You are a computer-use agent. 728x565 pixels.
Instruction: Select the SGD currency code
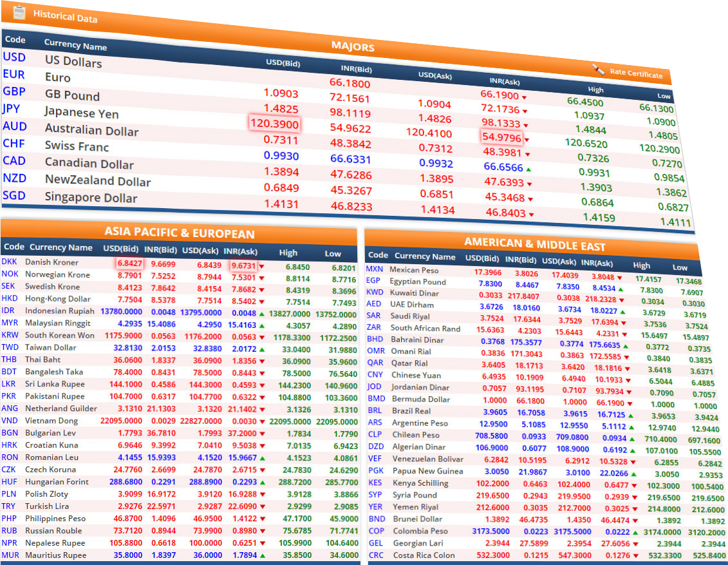14,196
